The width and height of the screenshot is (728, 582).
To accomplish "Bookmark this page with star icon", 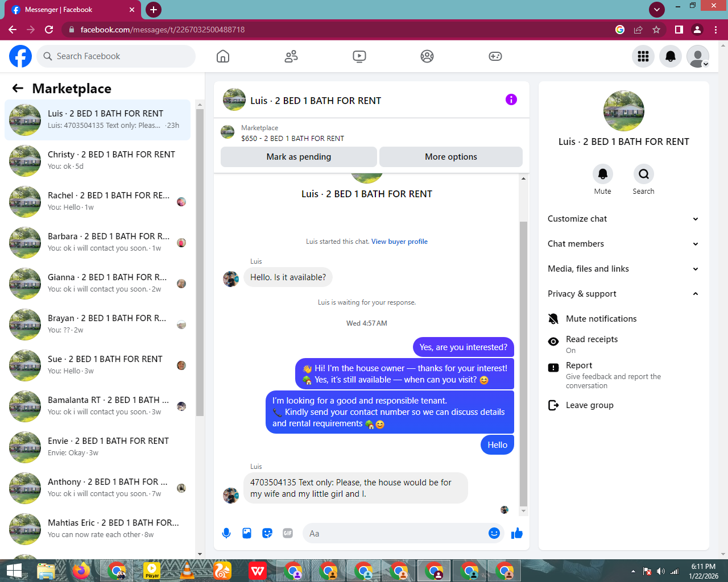I will point(656,30).
